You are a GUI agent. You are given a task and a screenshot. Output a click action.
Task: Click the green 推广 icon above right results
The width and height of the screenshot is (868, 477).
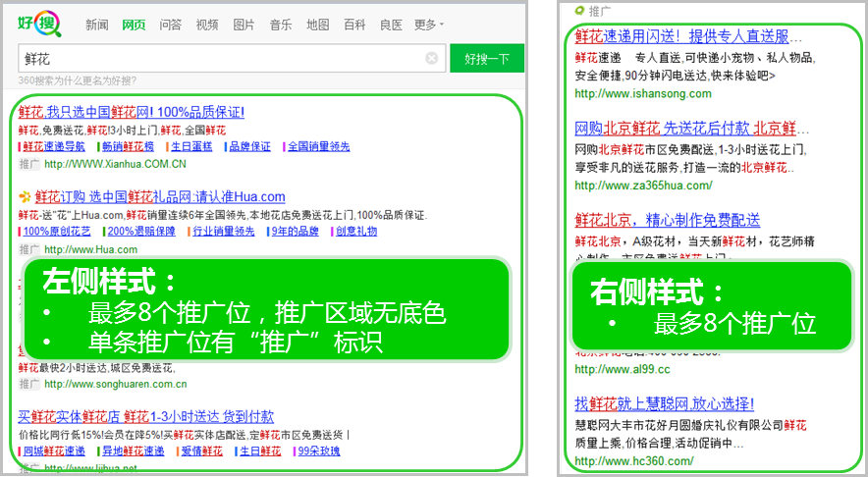tap(581, 11)
